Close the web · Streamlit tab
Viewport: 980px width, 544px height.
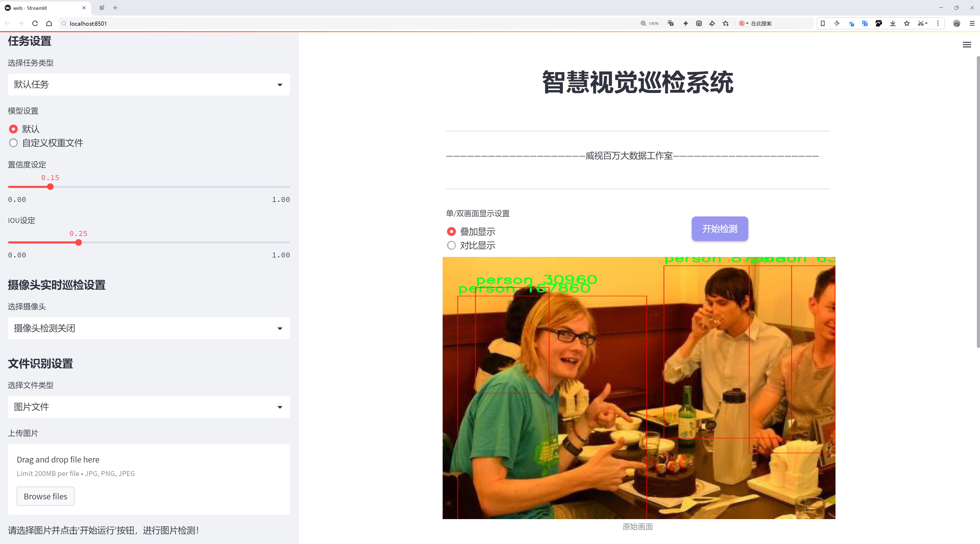pos(84,8)
